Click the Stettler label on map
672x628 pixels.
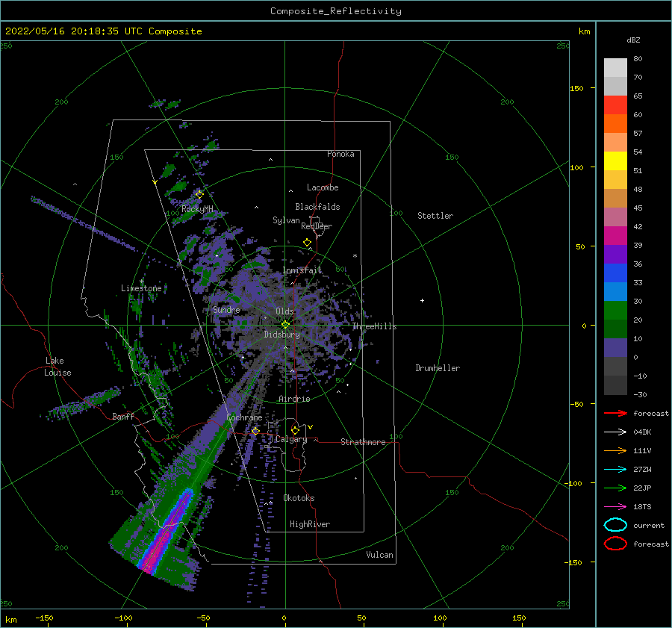click(x=435, y=216)
